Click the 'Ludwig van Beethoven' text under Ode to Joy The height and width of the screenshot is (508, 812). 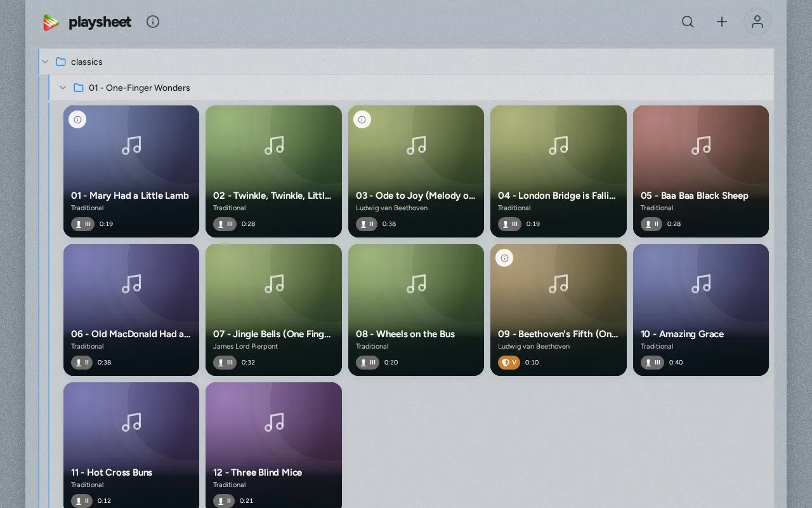391,208
